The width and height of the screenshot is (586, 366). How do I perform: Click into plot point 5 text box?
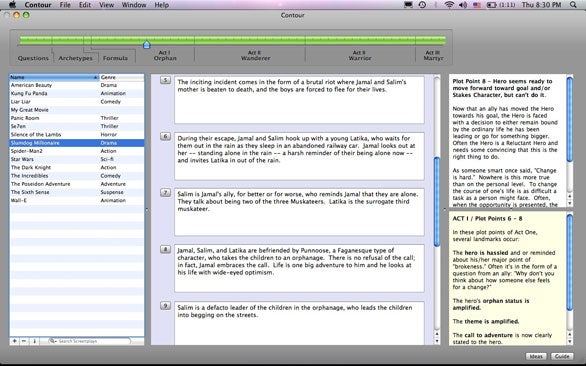pyautogui.click(x=299, y=100)
